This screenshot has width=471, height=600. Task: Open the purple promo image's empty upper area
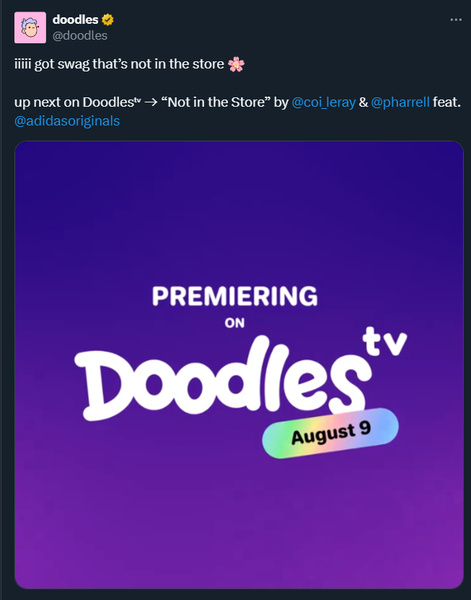pos(239,210)
